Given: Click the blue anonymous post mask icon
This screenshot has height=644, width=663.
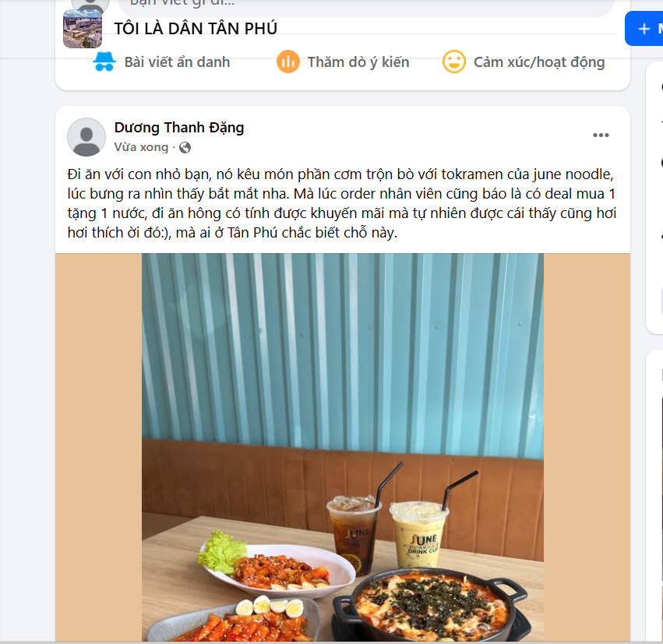Looking at the screenshot, I should (104, 62).
